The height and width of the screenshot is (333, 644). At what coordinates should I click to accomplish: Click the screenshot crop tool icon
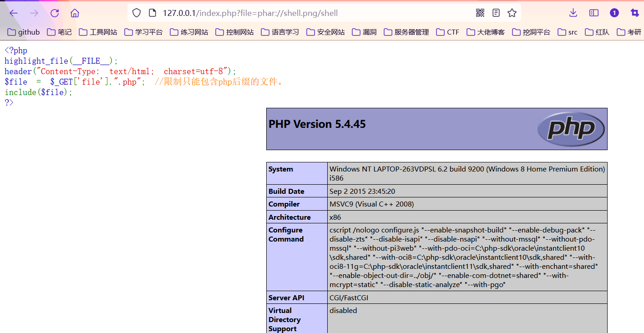[x=635, y=13]
